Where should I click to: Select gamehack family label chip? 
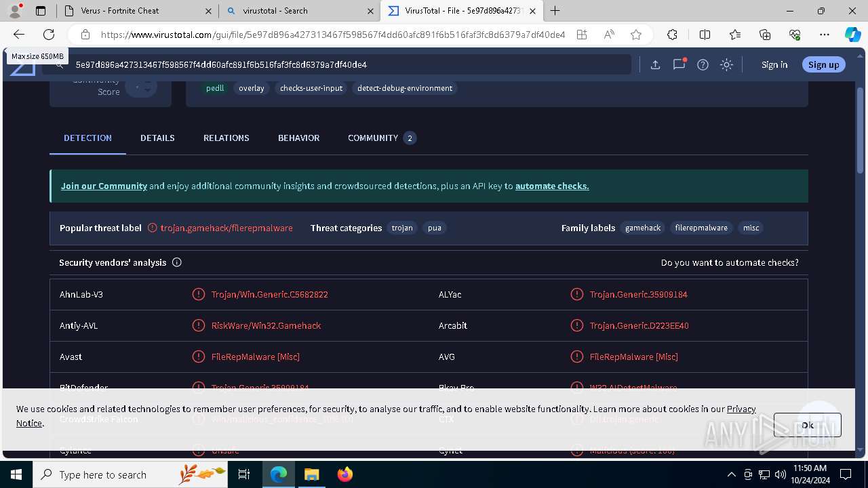pos(643,228)
